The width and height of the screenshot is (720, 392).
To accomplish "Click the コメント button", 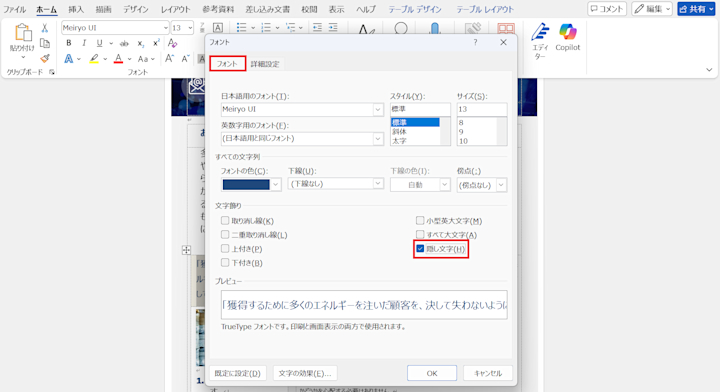I will tap(607, 9).
